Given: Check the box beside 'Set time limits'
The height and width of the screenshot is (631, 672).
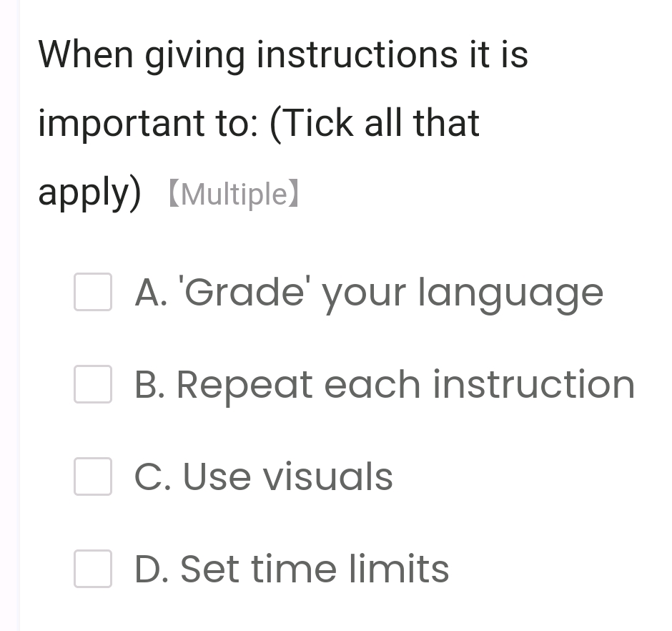Looking at the screenshot, I should click(x=92, y=570).
